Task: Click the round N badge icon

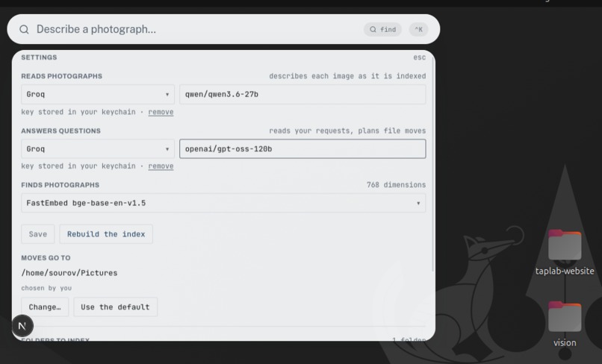Action: pyautogui.click(x=22, y=326)
